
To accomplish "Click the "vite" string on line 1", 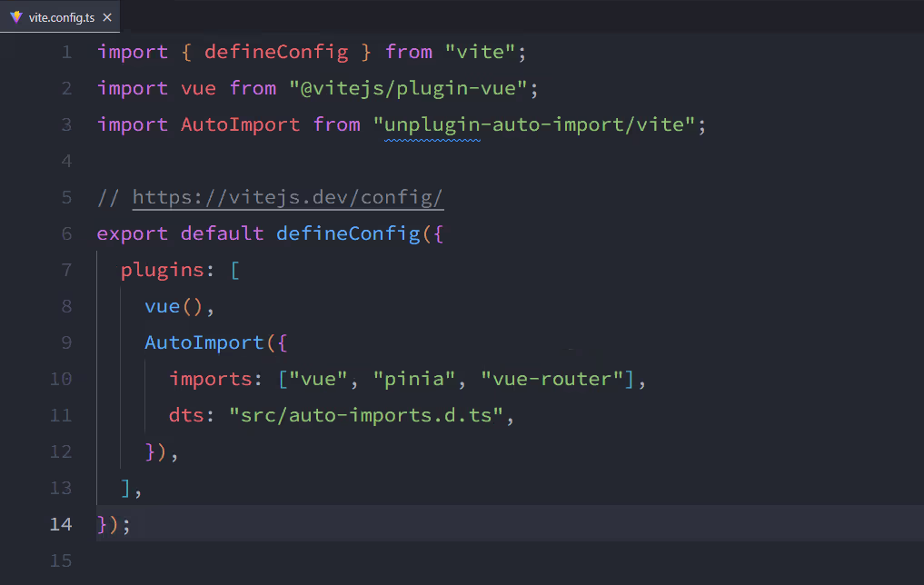I will [481, 52].
